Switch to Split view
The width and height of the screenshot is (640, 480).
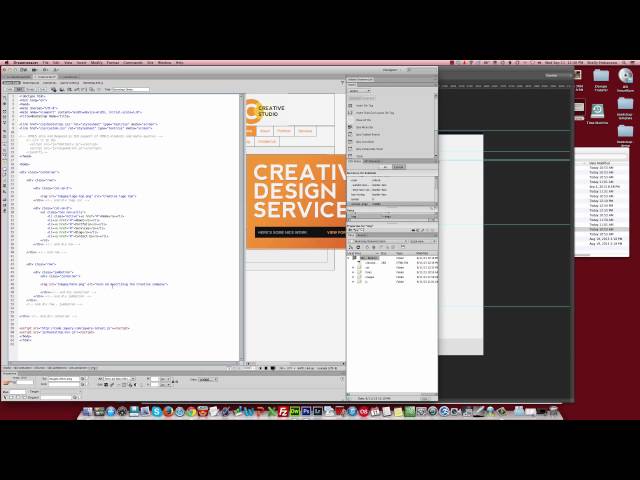pyautogui.click(x=19, y=89)
